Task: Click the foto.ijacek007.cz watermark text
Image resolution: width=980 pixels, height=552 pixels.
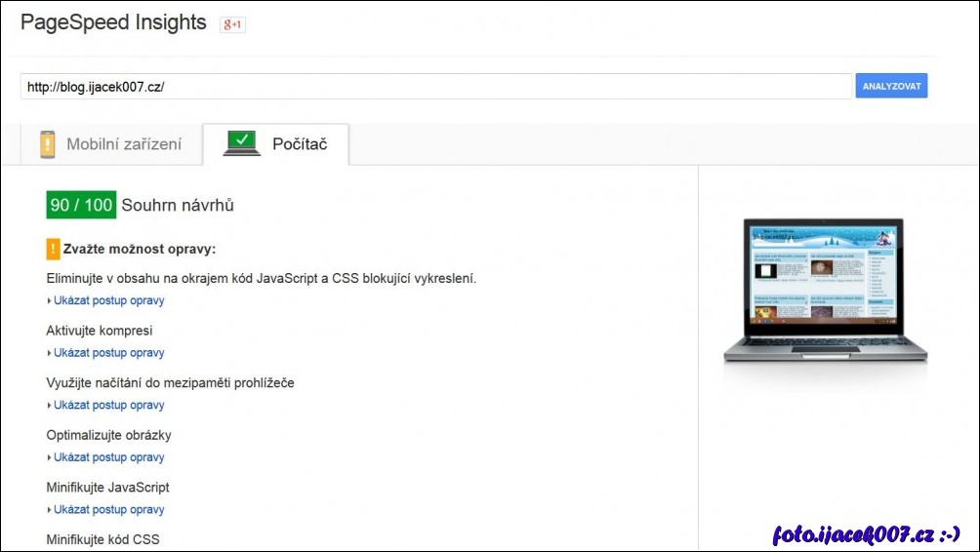Action: [867, 533]
